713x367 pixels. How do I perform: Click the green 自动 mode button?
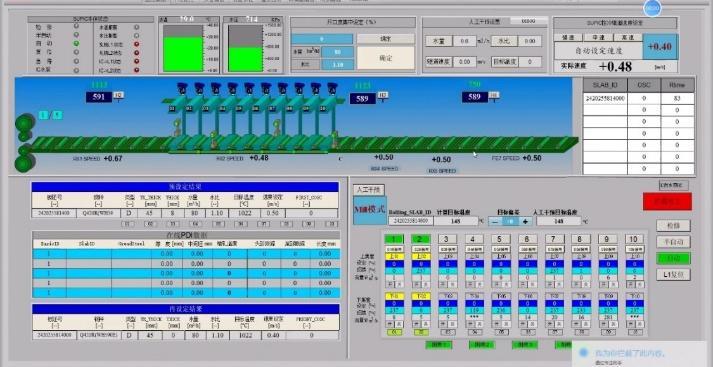click(673, 258)
